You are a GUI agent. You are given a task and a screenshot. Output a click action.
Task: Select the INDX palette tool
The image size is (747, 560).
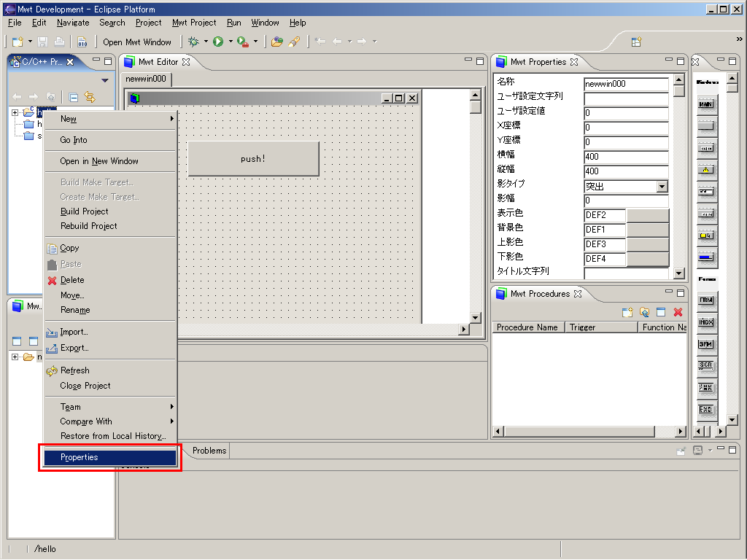click(x=706, y=322)
